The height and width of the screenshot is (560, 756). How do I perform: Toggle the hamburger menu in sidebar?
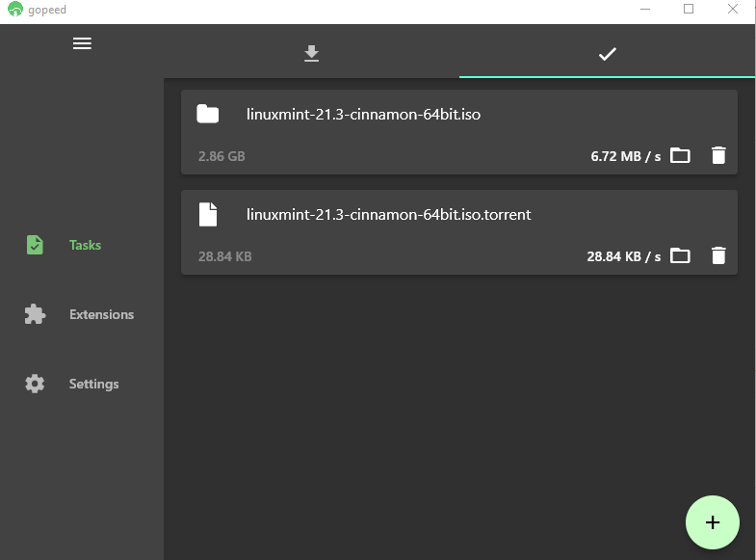pyautogui.click(x=82, y=43)
